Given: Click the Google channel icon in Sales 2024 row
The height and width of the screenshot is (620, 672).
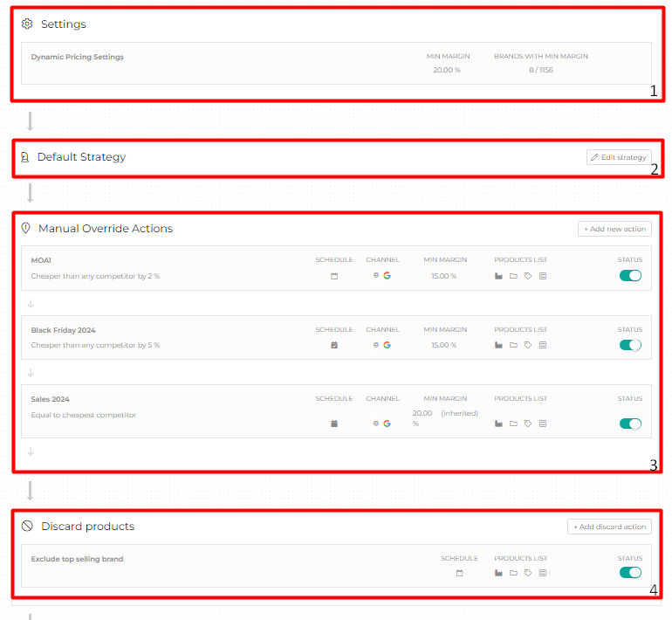Looking at the screenshot, I should tap(387, 424).
